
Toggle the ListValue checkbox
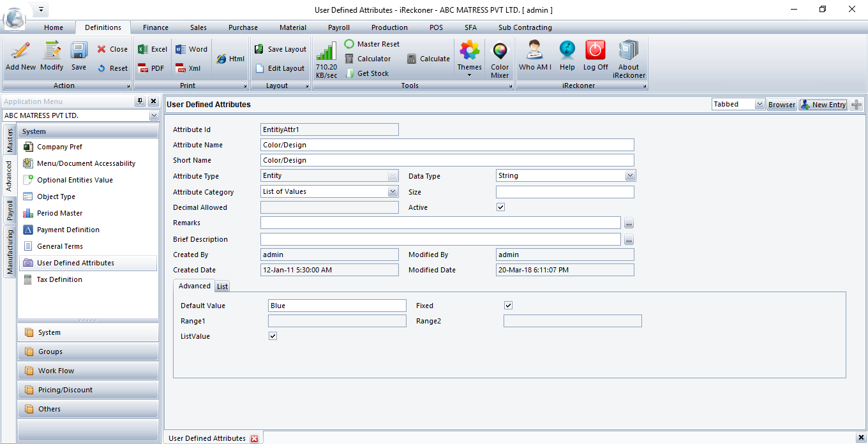273,336
